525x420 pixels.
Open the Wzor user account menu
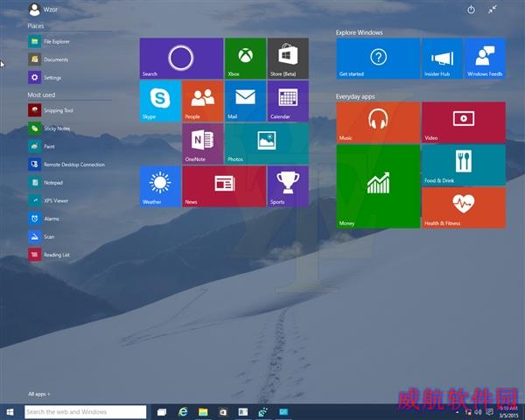pos(43,10)
